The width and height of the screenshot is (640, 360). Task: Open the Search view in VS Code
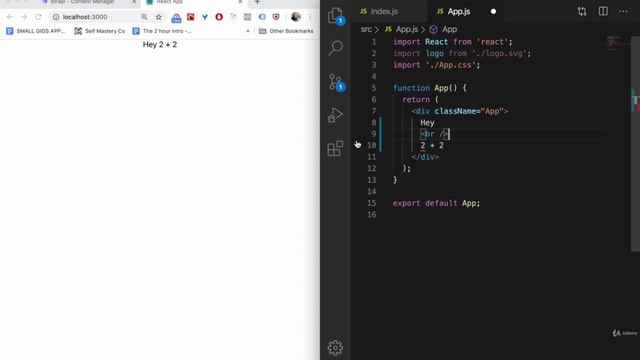tap(336, 48)
